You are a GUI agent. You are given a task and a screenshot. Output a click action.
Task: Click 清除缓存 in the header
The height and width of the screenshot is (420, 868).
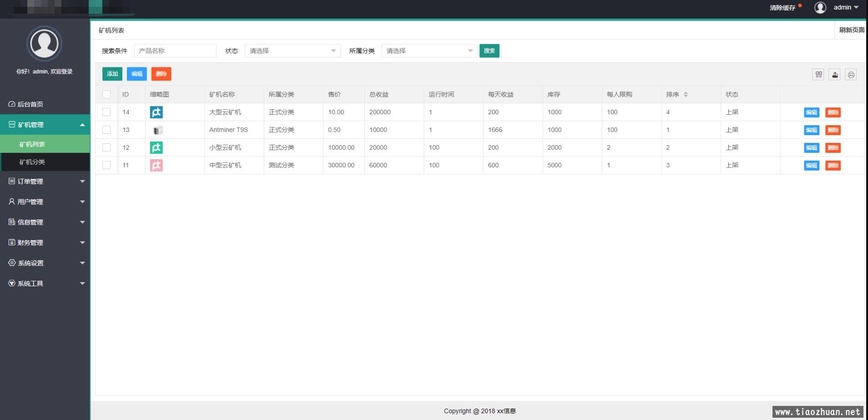[x=782, y=8]
